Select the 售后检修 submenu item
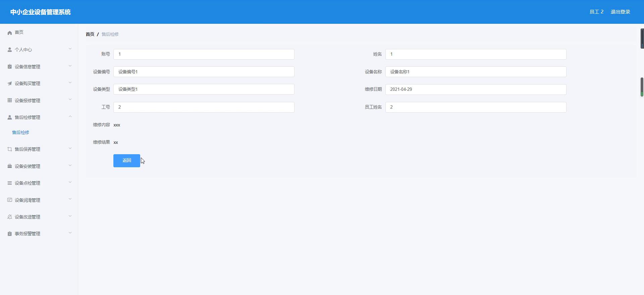Viewport: 644px width, 295px height. 21,132
